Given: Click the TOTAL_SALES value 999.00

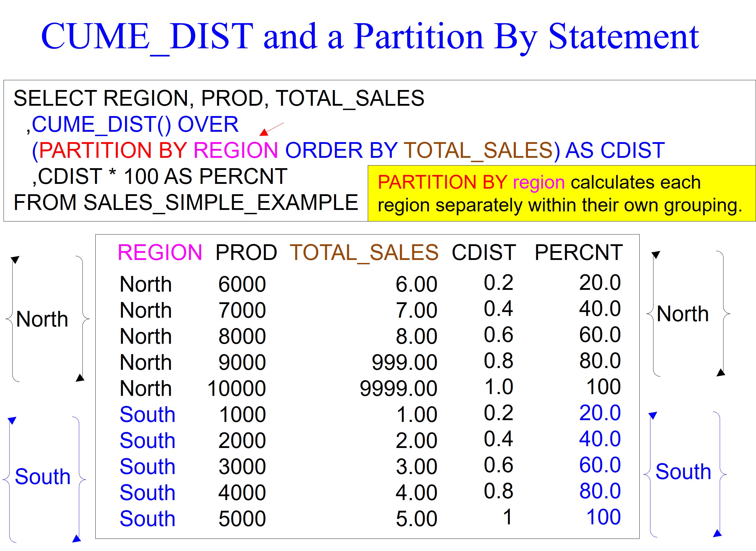Looking at the screenshot, I should (405, 363).
